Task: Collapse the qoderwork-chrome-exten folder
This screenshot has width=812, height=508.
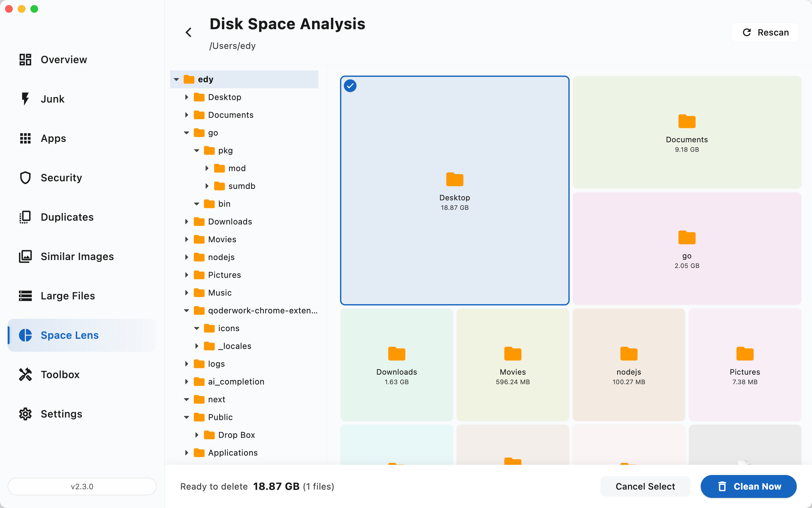Action: tap(187, 311)
